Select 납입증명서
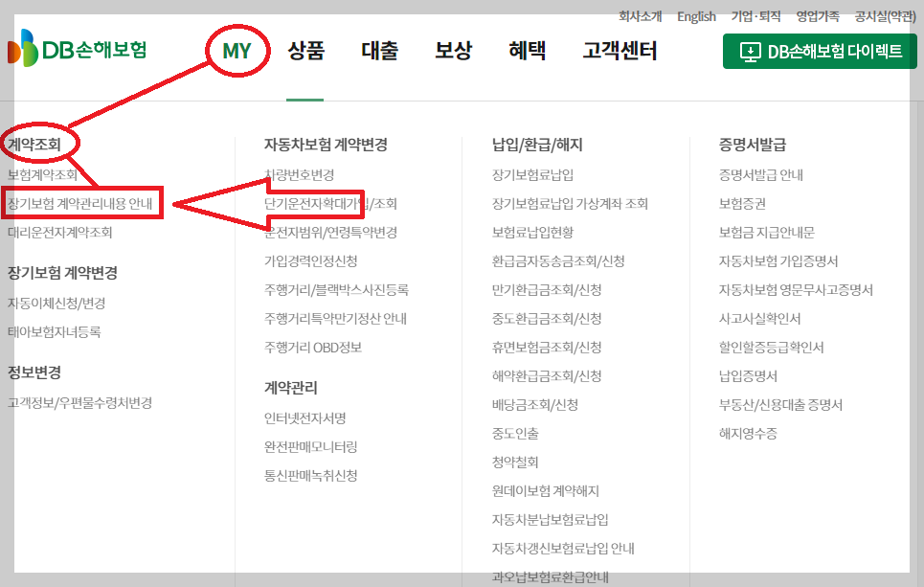This screenshot has height=587, width=924. [x=748, y=376]
